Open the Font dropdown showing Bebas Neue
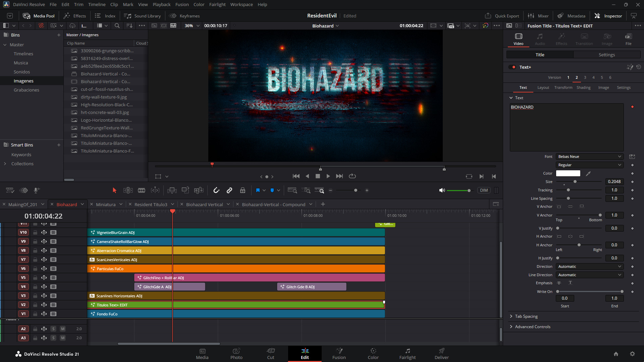This screenshot has width=644, height=362. (590, 157)
